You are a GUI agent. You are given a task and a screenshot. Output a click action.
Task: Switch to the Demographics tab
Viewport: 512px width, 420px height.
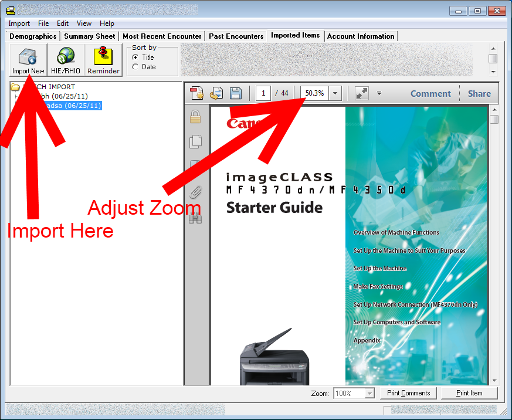click(x=33, y=36)
